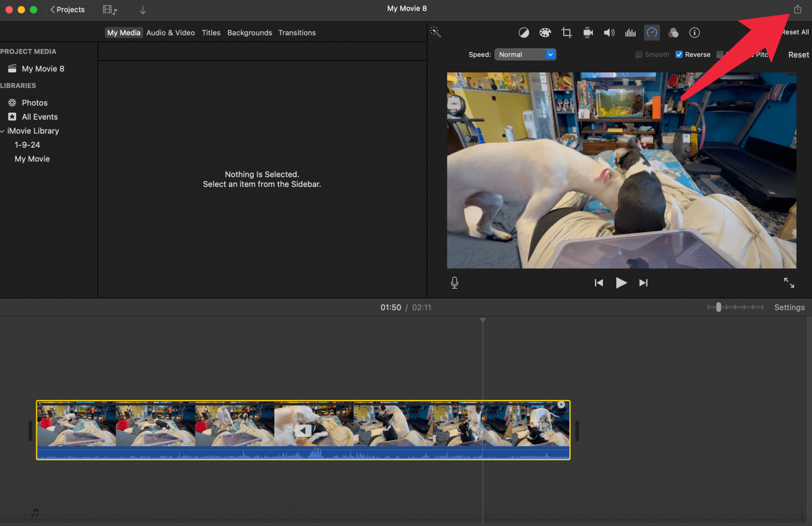Click the magic wand auto-enhance icon
Viewport: 812px width, 526px height.
pyautogui.click(x=436, y=32)
